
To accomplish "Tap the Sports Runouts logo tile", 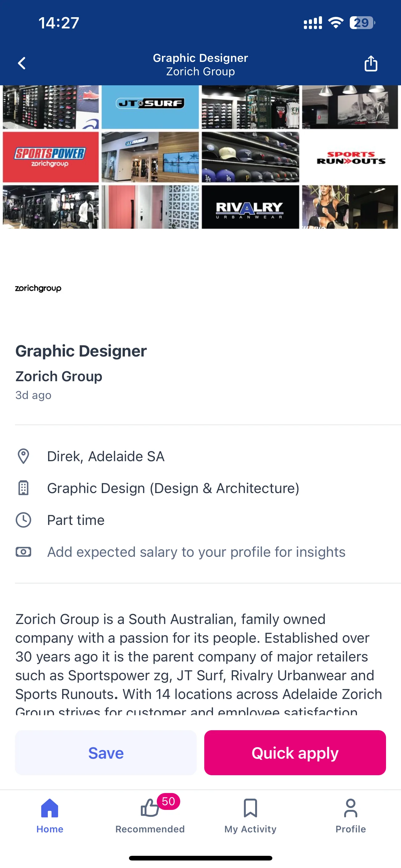I will coord(350,157).
